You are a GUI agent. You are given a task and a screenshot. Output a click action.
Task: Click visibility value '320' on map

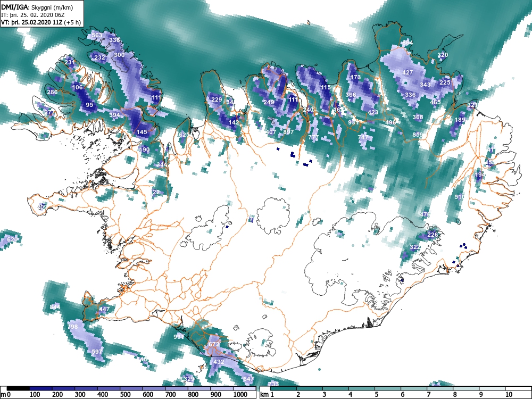pyautogui.click(x=443, y=55)
